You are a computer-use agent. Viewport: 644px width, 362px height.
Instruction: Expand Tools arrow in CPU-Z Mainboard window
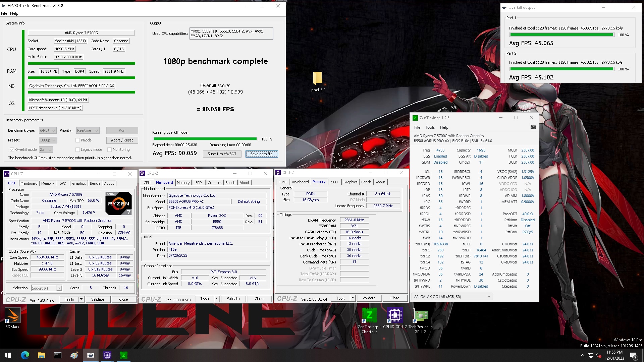(x=217, y=299)
